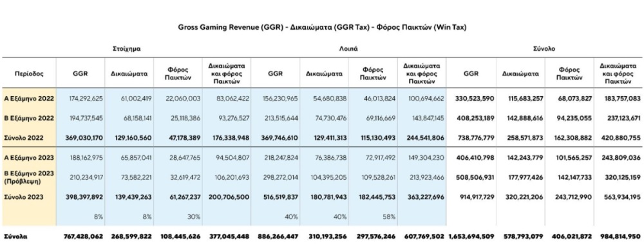The height and width of the screenshot is (250, 644).
Task: Select the Α Εξάμηνο 2022 row label
Action: click(x=29, y=99)
